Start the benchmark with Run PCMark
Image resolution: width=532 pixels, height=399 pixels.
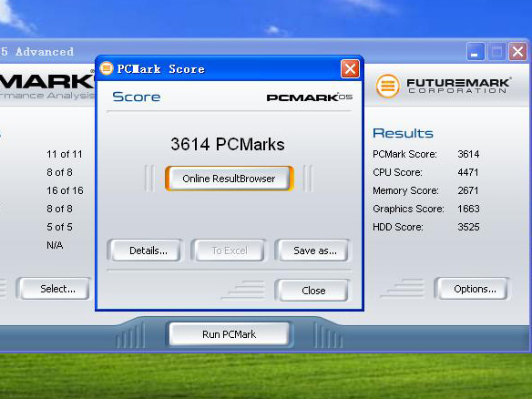229,334
